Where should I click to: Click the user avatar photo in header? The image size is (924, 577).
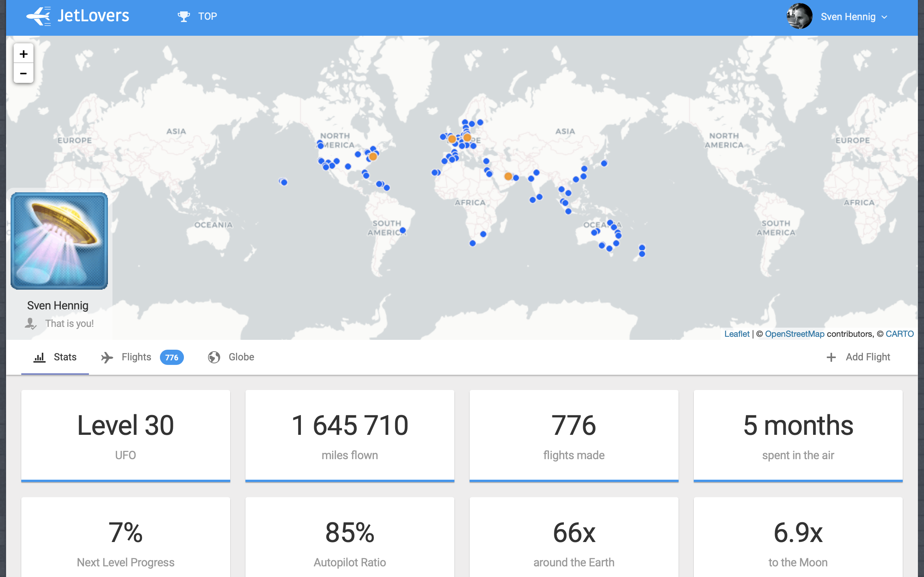(799, 16)
